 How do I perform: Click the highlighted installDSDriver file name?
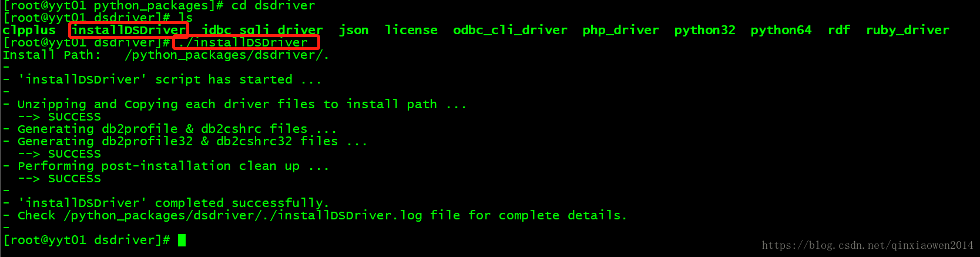[129, 30]
